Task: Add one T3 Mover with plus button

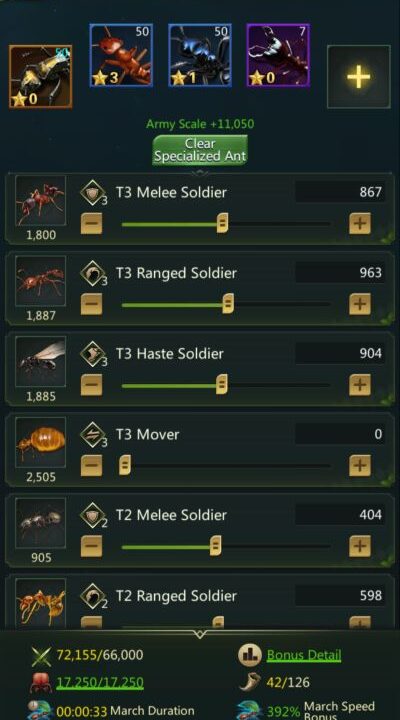Action: pyautogui.click(x=360, y=466)
